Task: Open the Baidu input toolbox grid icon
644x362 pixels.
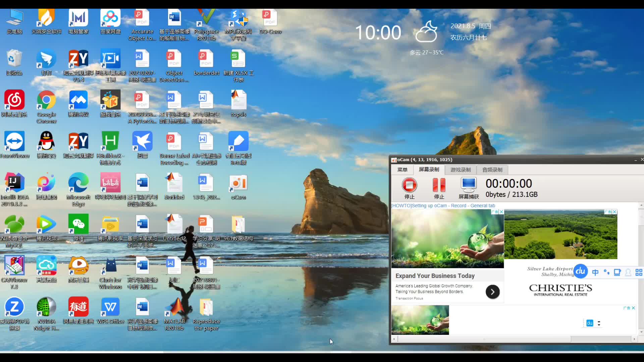Action: [639, 273]
